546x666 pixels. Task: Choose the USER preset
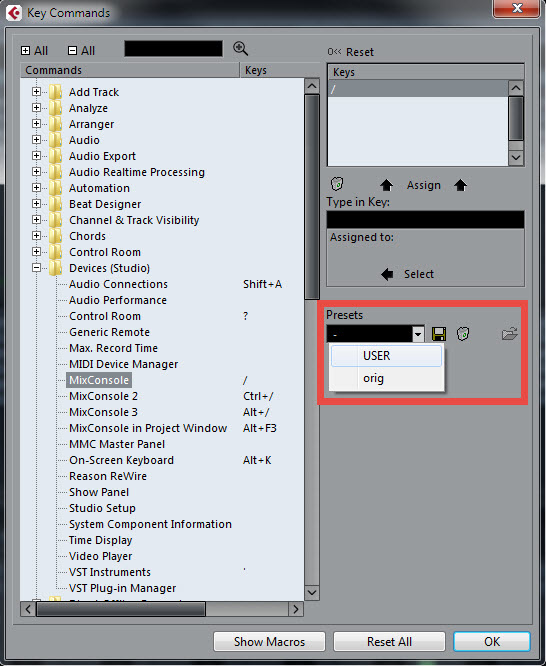[x=386, y=356]
